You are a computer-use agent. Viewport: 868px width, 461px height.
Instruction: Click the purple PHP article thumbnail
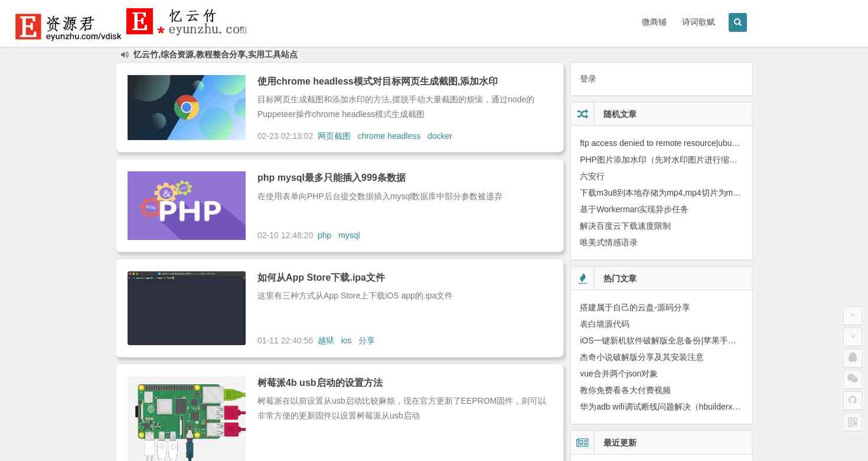point(187,206)
